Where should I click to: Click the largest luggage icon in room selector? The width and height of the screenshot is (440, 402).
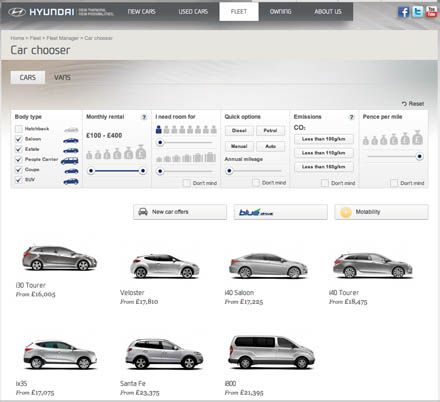[210, 157]
